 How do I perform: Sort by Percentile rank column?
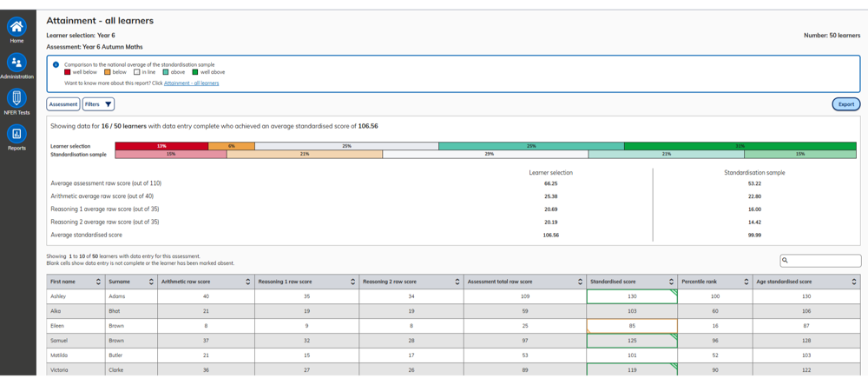(x=746, y=282)
